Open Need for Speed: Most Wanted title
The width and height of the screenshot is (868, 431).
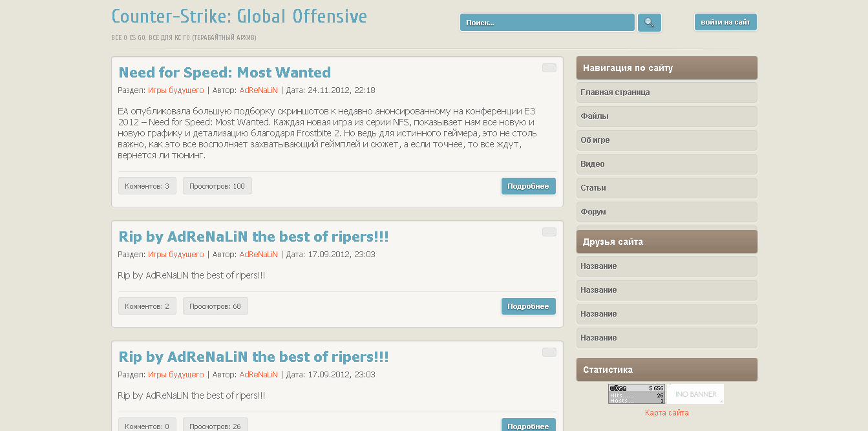224,72
